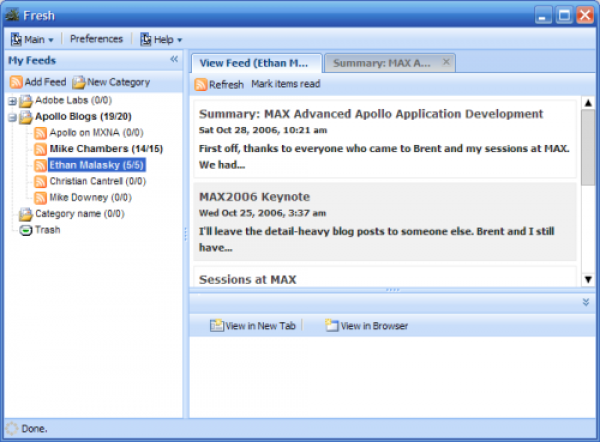Open Summary: MAX Advanced Apollo Application Development
The image size is (600, 442).
(371, 114)
